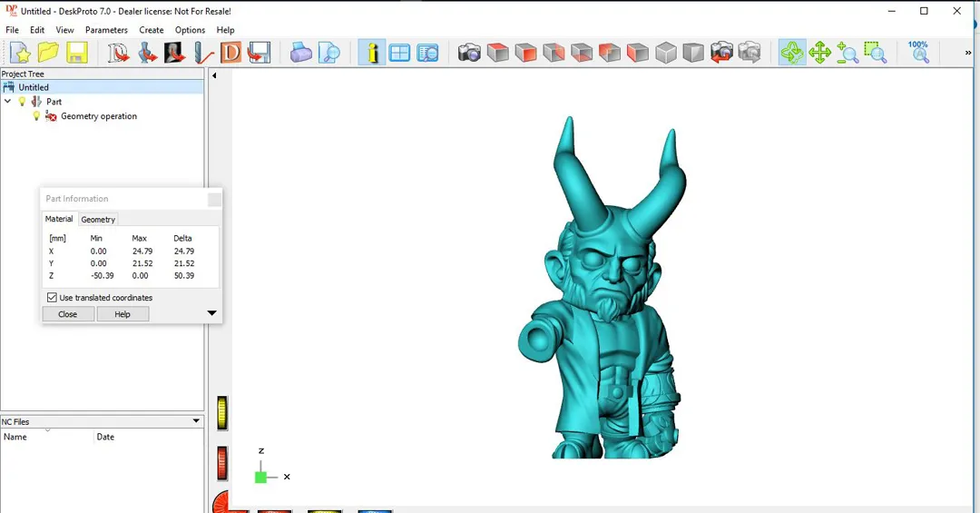Expand Part Information with black triangle
Viewport: 980px width, 513px height.
211,313
